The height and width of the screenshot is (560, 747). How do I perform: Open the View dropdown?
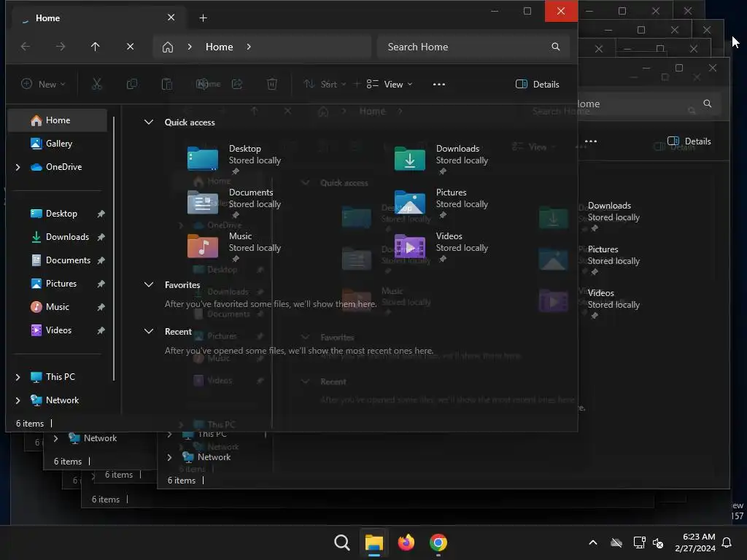390,85
